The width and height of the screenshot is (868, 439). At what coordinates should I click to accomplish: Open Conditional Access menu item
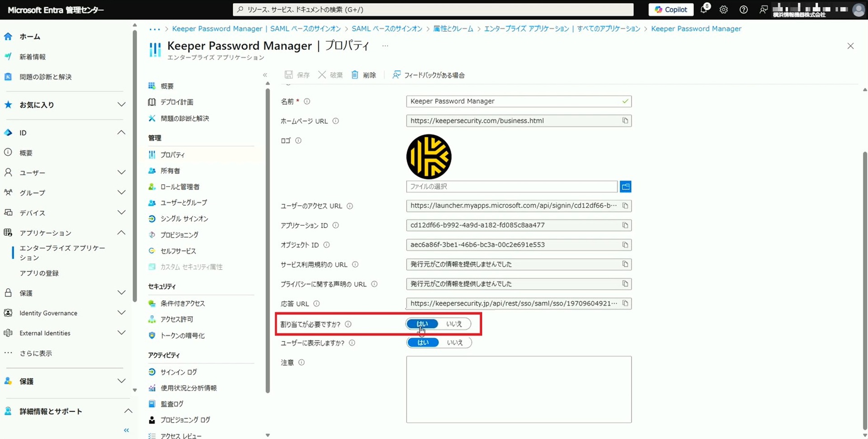[x=182, y=303]
